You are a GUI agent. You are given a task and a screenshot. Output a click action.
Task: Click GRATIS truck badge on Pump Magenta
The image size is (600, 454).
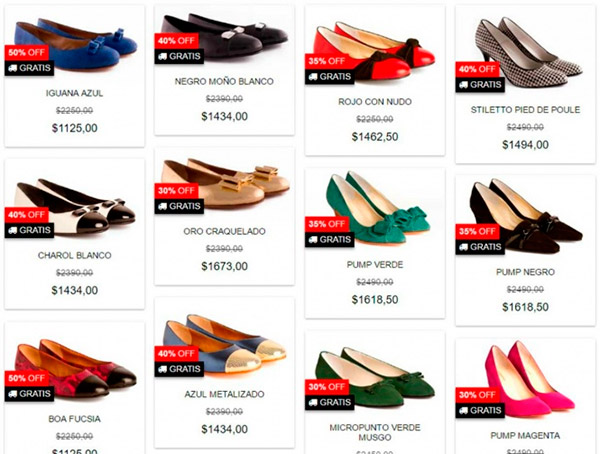[480, 410]
